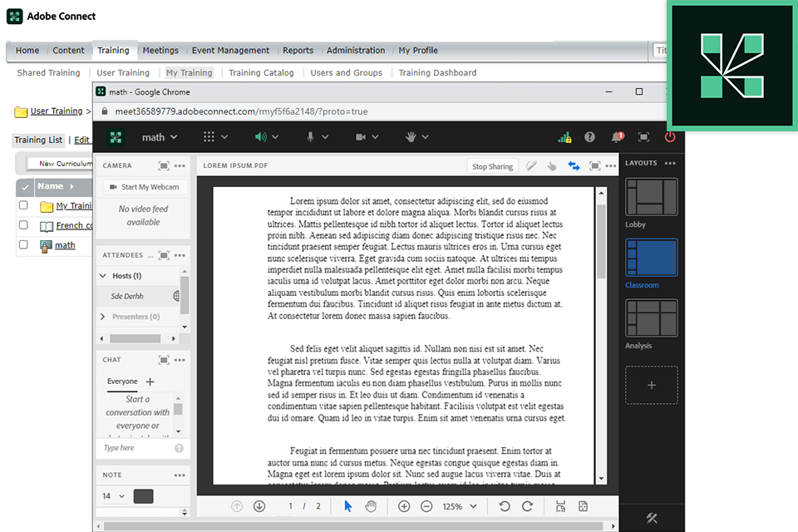Screen dimensions: 798x532
Task: Mute the speaker audio icon
Action: point(260,137)
